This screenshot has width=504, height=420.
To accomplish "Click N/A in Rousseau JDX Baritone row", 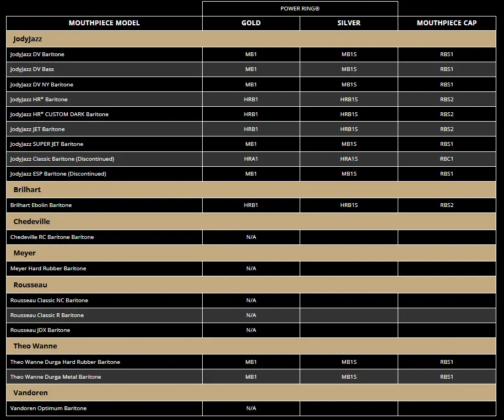I will [x=251, y=330].
